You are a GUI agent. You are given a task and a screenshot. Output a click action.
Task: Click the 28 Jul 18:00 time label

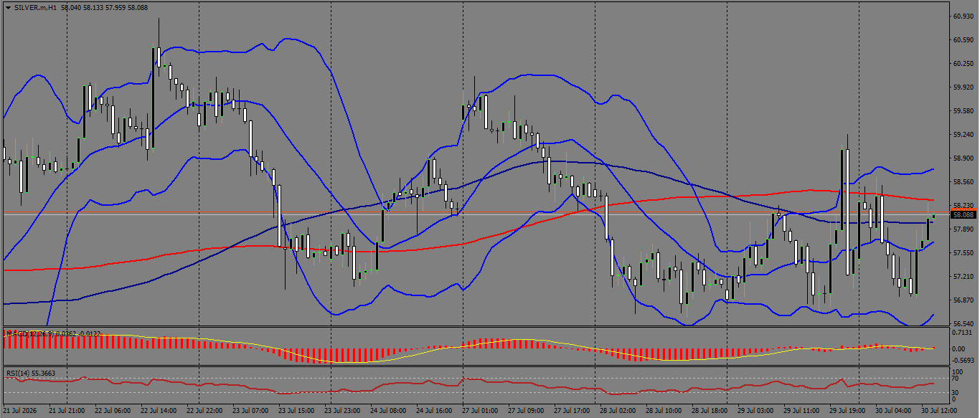[709, 412]
